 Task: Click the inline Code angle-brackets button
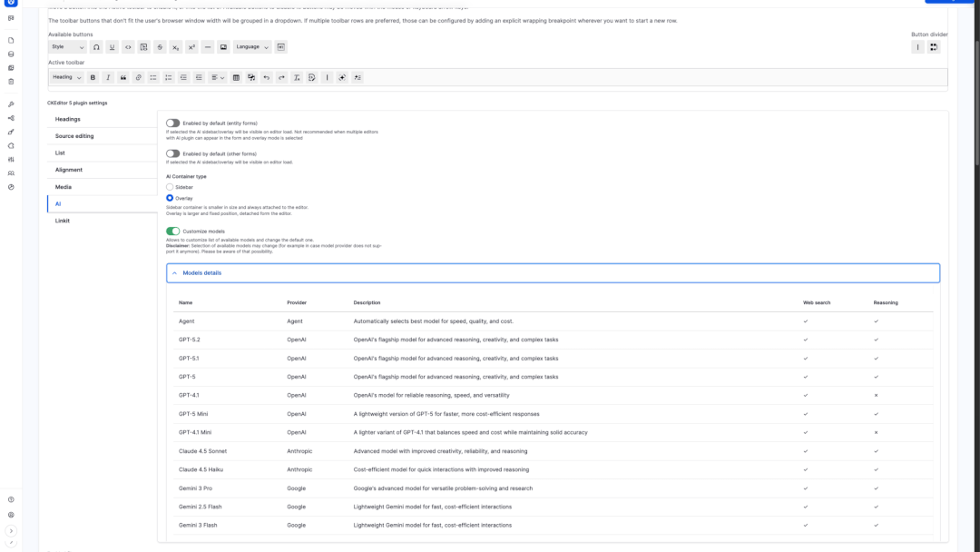pos(128,47)
